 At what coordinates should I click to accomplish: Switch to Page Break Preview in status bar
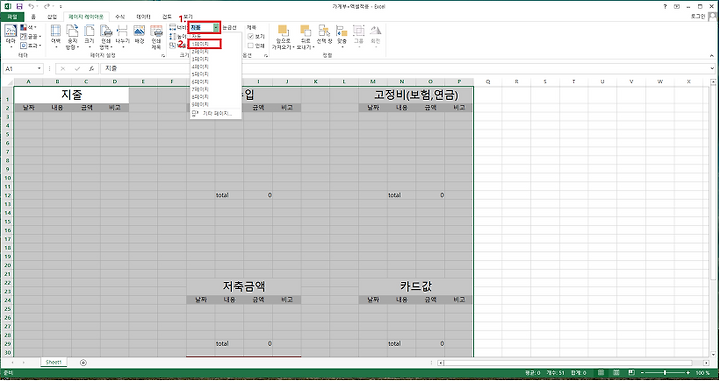pos(631,373)
